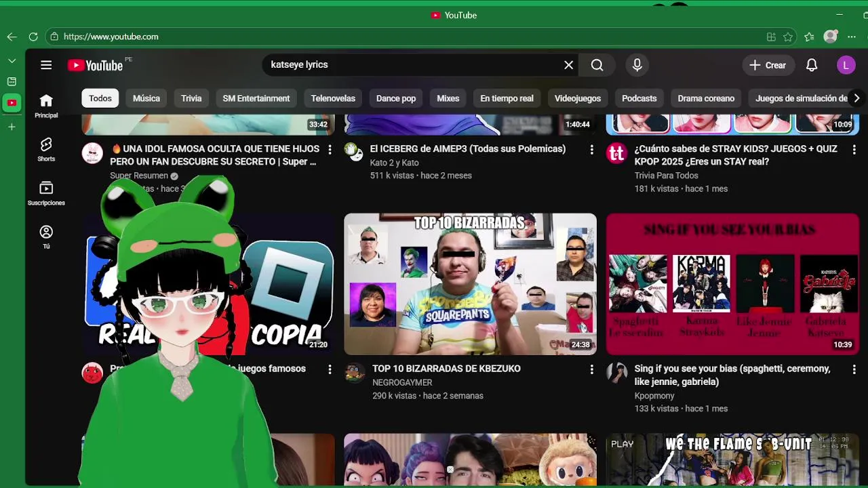Open Suscripciones in the sidebar
Screen dimensions: 868x488
coord(46,193)
